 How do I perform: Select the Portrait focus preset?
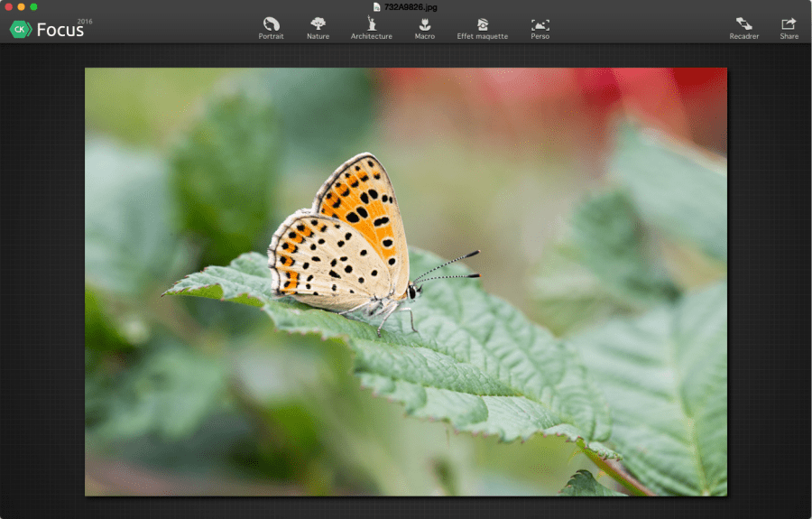(271, 27)
